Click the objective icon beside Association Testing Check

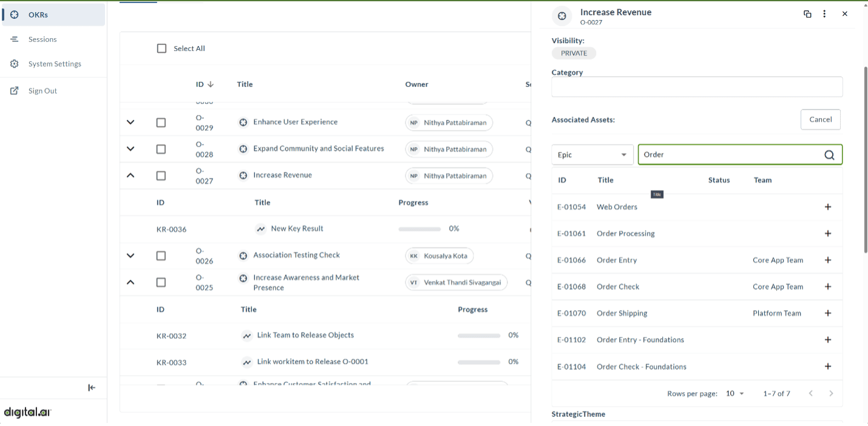243,256
